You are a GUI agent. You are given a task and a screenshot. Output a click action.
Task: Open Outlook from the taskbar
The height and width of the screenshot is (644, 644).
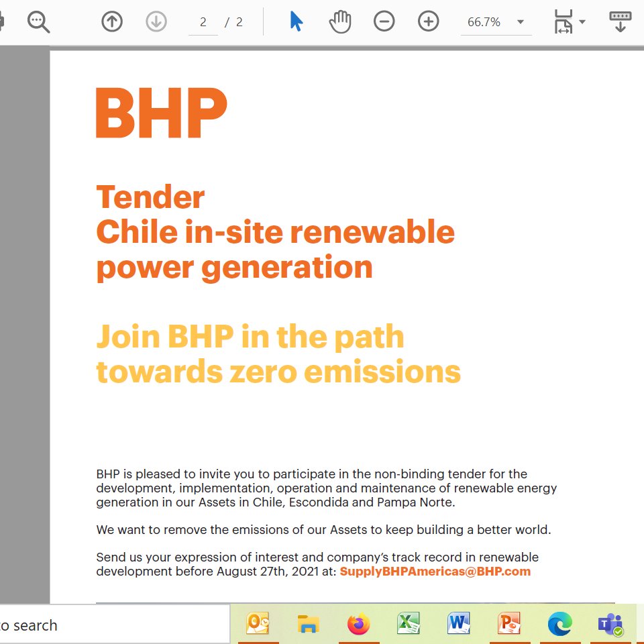pos(258,623)
